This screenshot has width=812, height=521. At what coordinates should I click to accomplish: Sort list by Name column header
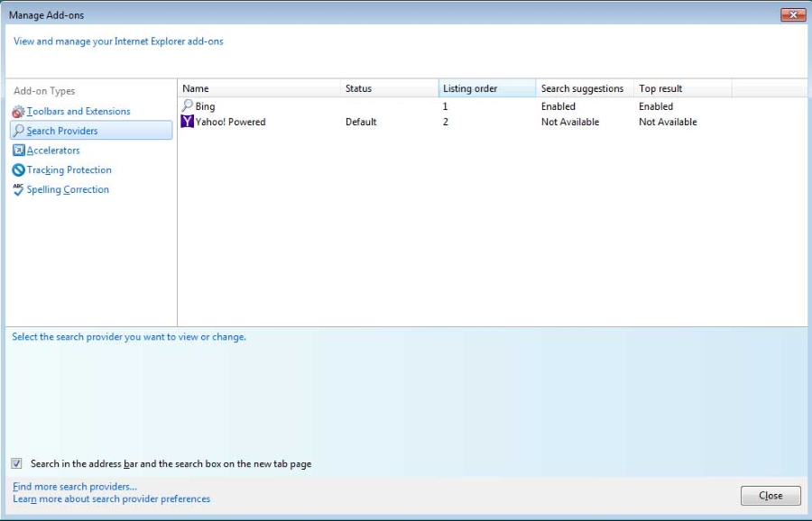[259, 88]
